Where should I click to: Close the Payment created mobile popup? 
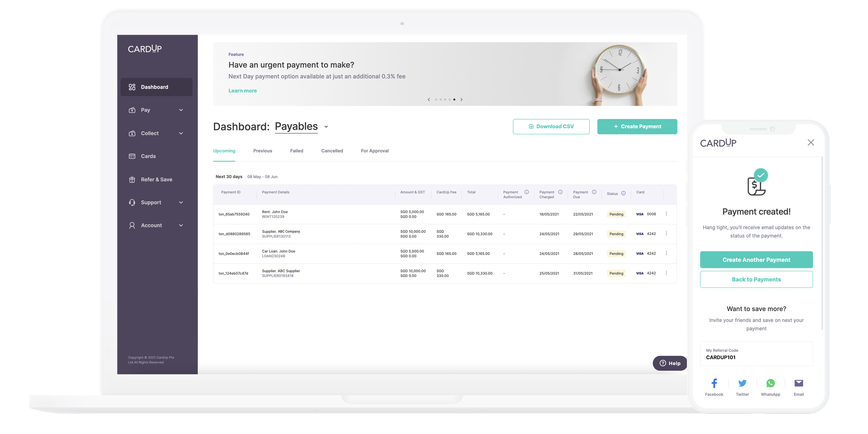tap(811, 143)
